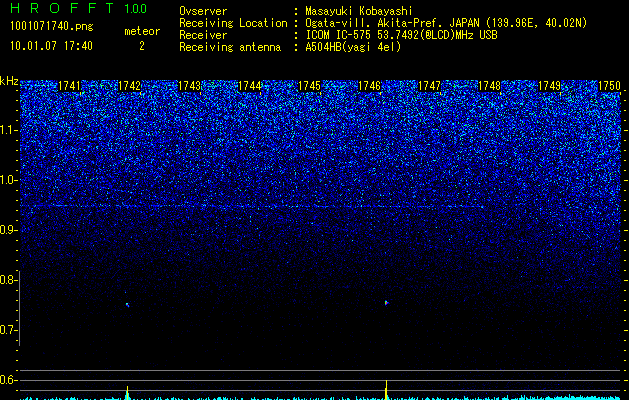Click the 1.0 frequency axis label
The height and width of the screenshot is (400, 629).
pyautogui.click(x=9, y=180)
